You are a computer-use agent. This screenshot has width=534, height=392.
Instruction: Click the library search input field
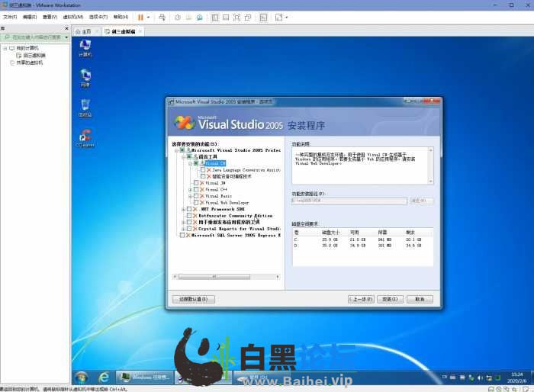pyautogui.click(x=33, y=37)
